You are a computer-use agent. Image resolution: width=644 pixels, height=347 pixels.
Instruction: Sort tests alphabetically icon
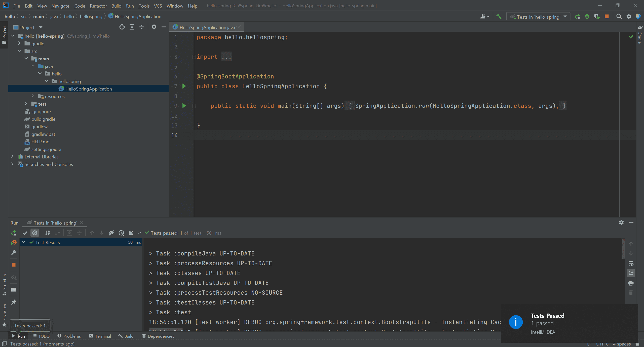pos(47,233)
